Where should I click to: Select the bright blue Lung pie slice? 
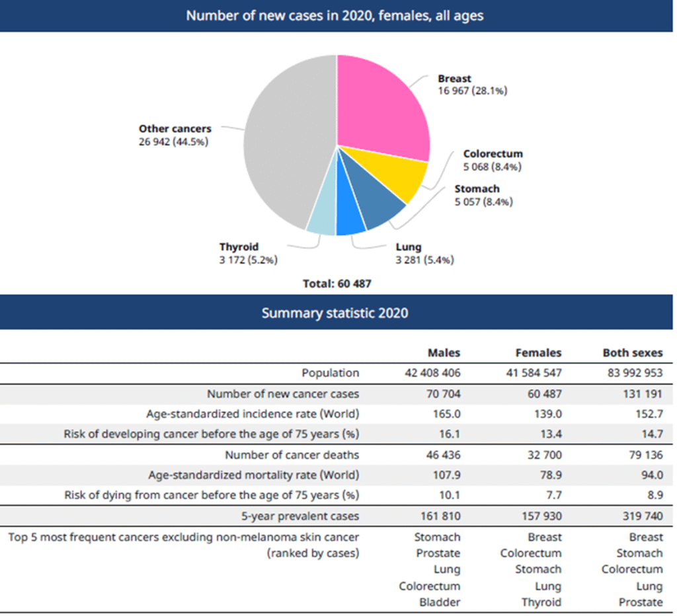(350, 223)
